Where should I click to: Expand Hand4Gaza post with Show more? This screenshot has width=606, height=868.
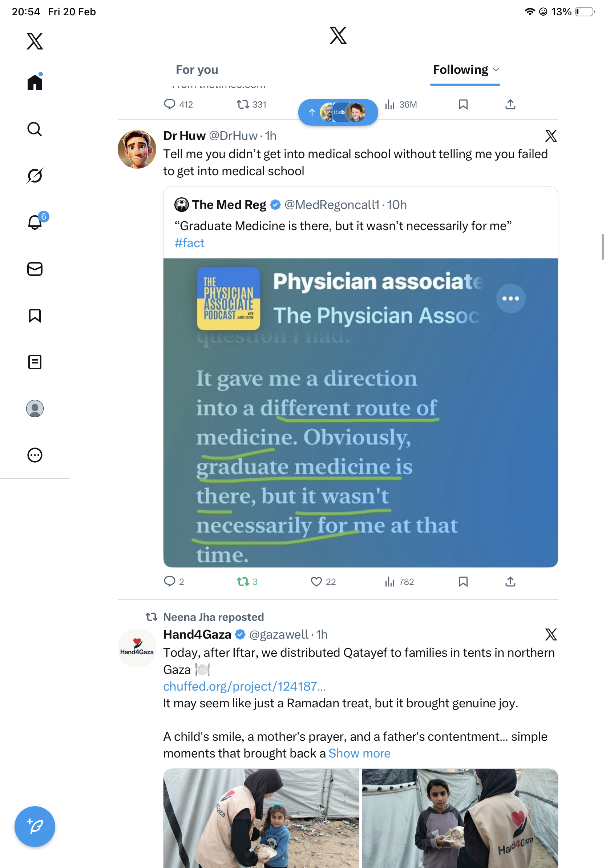(359, 754)
